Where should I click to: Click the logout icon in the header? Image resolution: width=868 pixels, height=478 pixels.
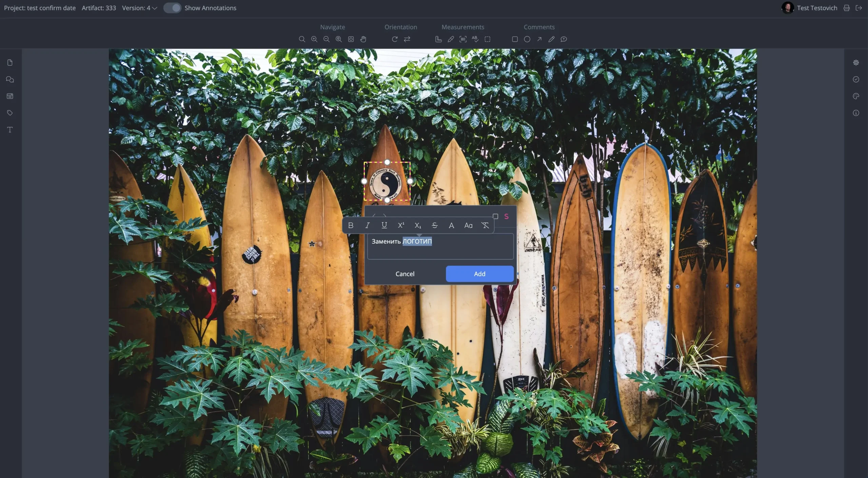pyautogui.click(x=859, y=8)
